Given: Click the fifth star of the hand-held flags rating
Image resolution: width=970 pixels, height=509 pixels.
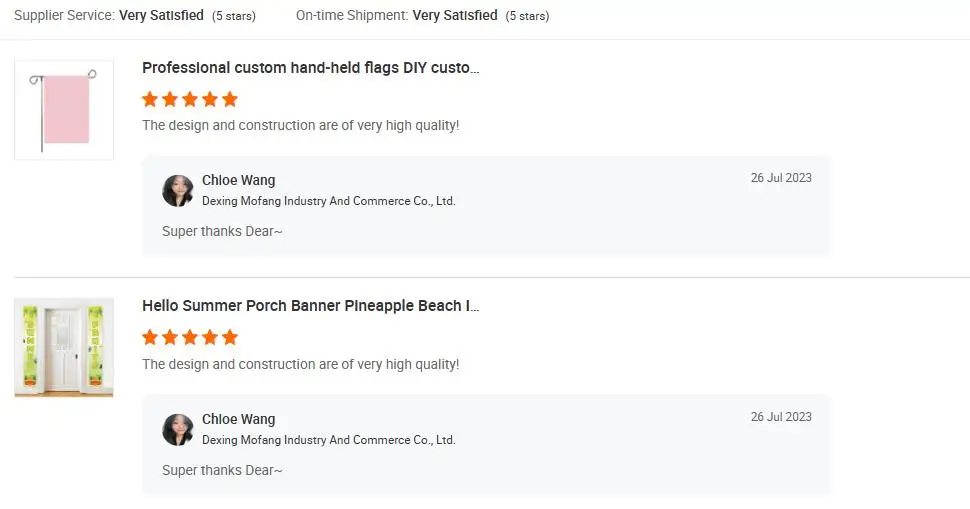Looking at the screenshot, I should tap(230, 99).
